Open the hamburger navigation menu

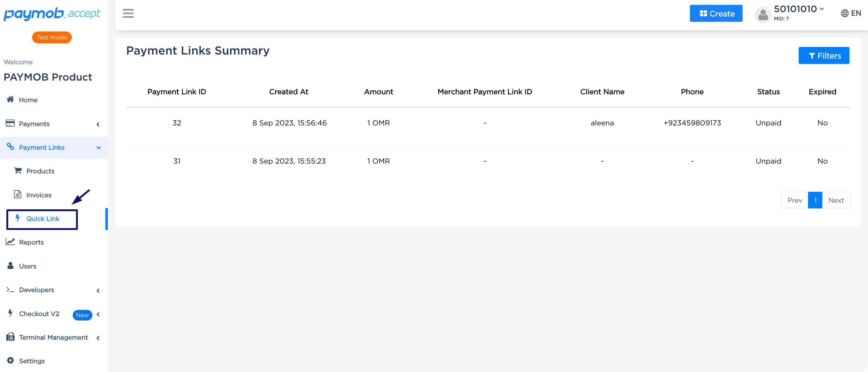tap(128, 13)
